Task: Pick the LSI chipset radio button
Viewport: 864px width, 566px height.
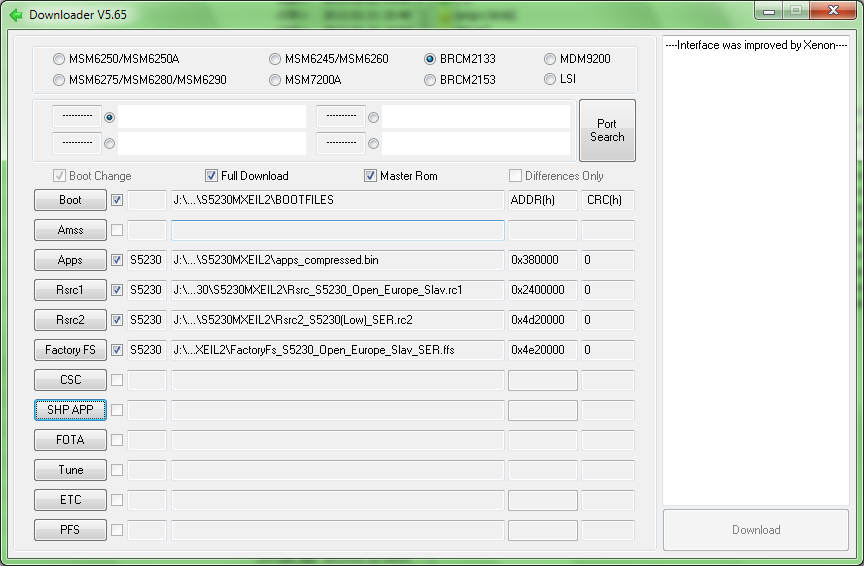Action: (551, 79)
